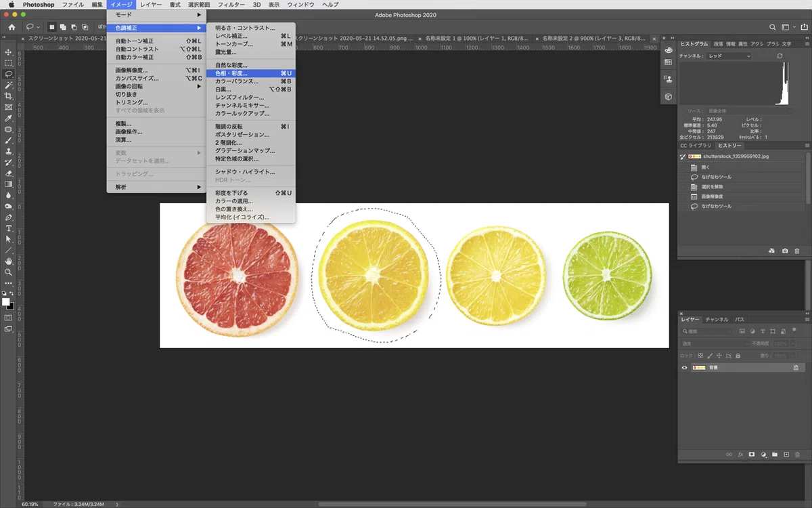
Task: Enable 'New selection' mode in options bar
Action: pos(51,27)
